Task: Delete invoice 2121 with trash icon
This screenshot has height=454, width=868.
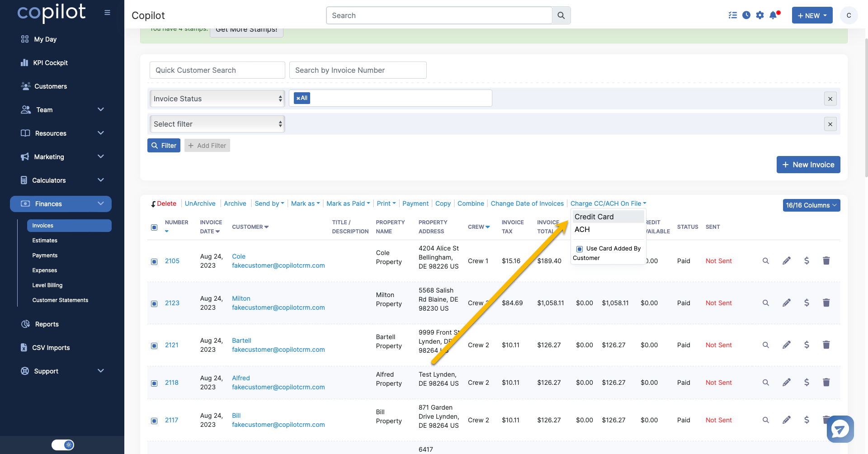Action: [826, 345]
